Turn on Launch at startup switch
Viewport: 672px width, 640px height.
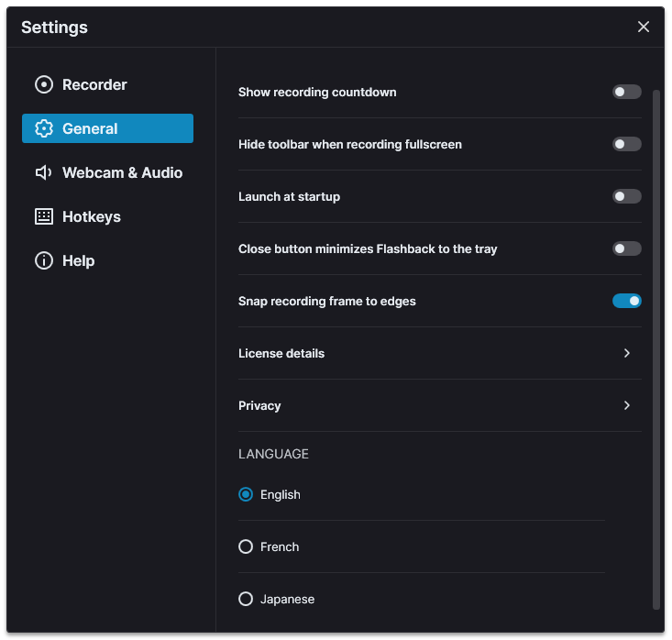point(626,196)
